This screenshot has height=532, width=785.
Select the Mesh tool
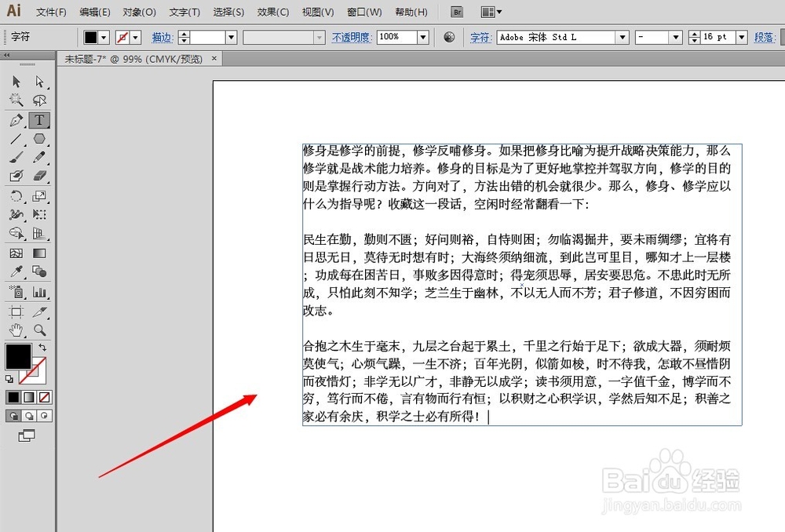[x=16, y=253]
